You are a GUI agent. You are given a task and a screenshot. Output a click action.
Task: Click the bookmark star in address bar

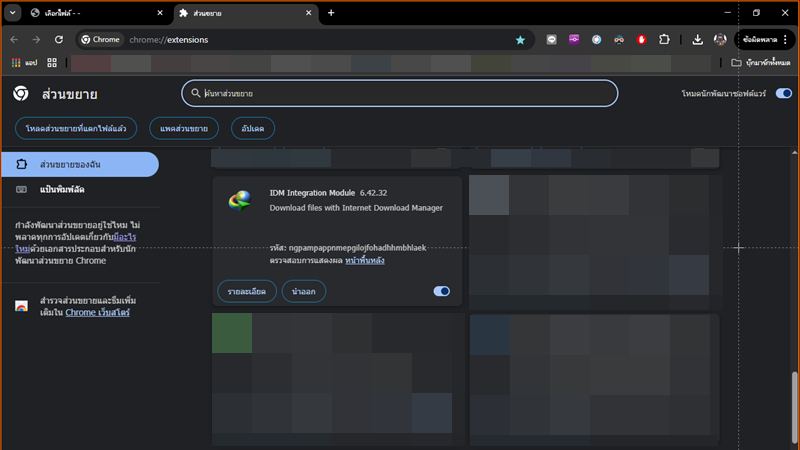(x=520, y=40)
